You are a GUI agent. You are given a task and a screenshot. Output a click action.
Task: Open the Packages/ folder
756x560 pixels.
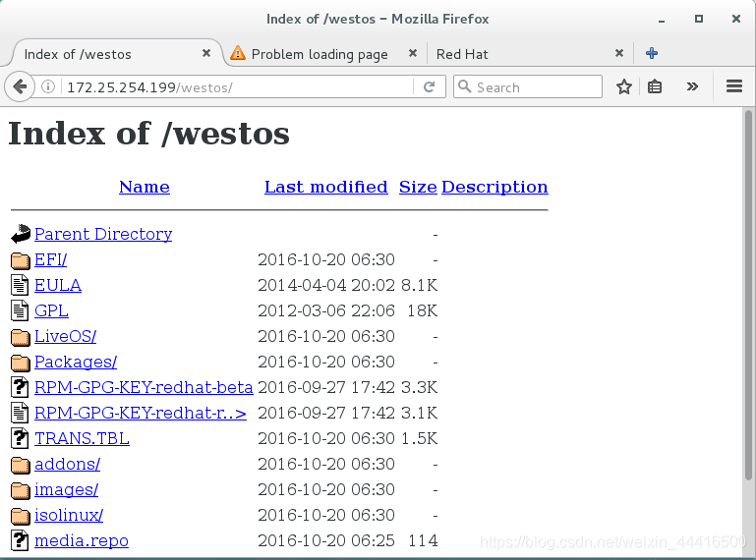pyautogui.click(x=76, y=362)
